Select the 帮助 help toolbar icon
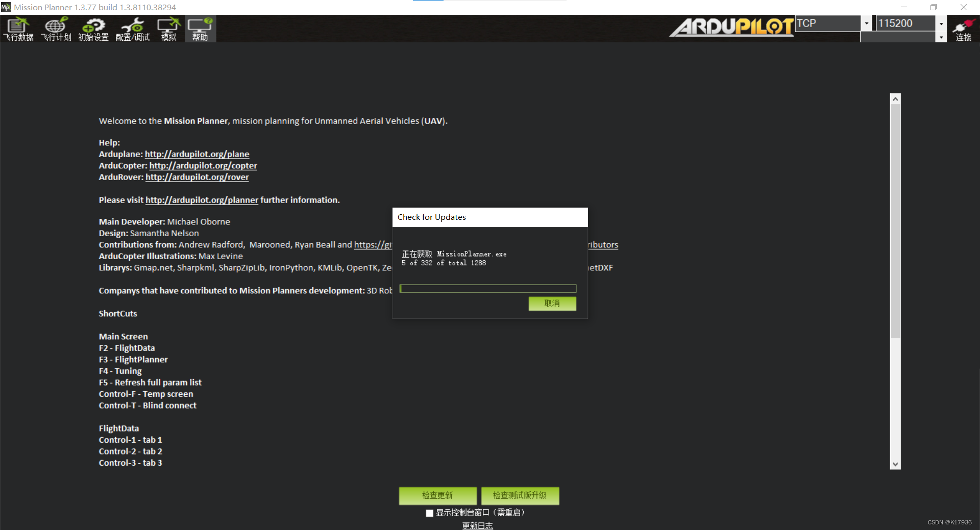Image resolution: width=980 pixels, height=530 pixels. [200, 29]
